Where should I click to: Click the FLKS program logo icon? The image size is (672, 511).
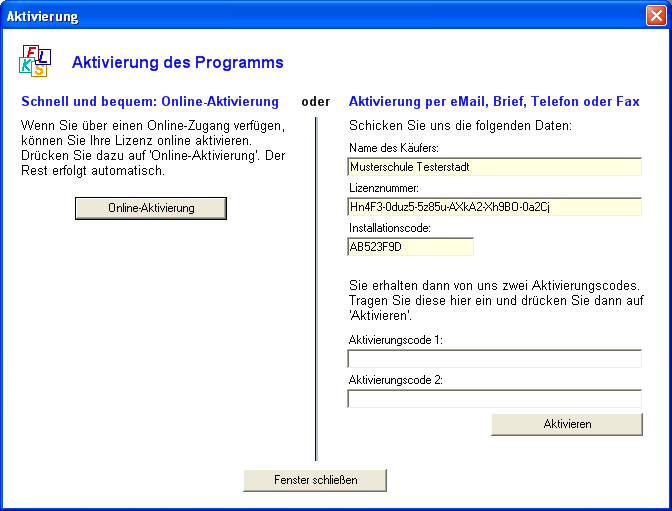(34, 61)
